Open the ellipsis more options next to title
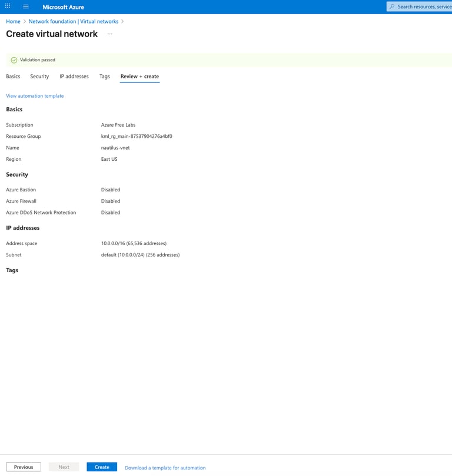452x476 pixels. click(x=110, y=34)
